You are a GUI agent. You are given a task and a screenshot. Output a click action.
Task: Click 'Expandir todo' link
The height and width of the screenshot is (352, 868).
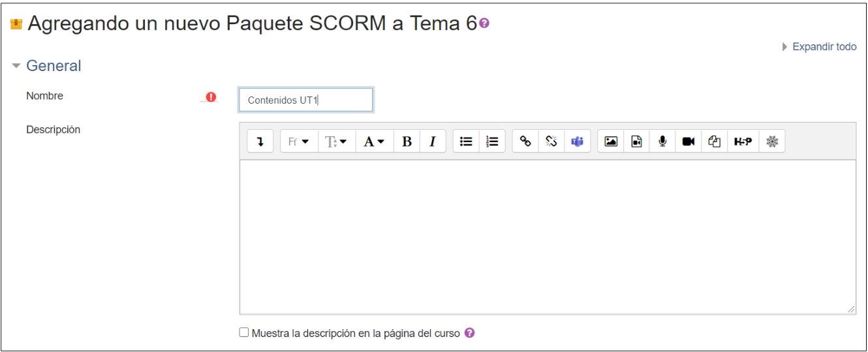(x=824, y=47)
